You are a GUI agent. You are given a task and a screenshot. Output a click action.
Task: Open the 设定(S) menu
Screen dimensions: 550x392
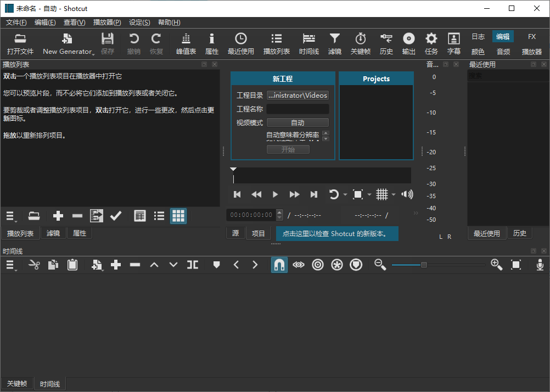point(139,23)
